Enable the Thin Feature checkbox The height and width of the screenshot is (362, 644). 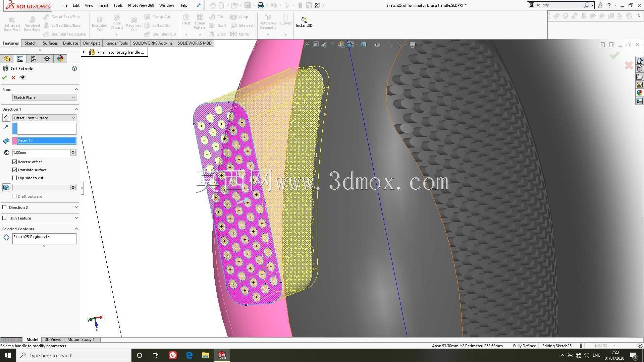(4, 218)
